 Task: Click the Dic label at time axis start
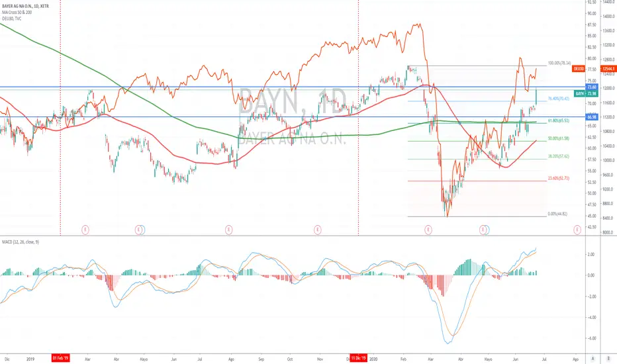pyautogui.click(x=7, y=359)
